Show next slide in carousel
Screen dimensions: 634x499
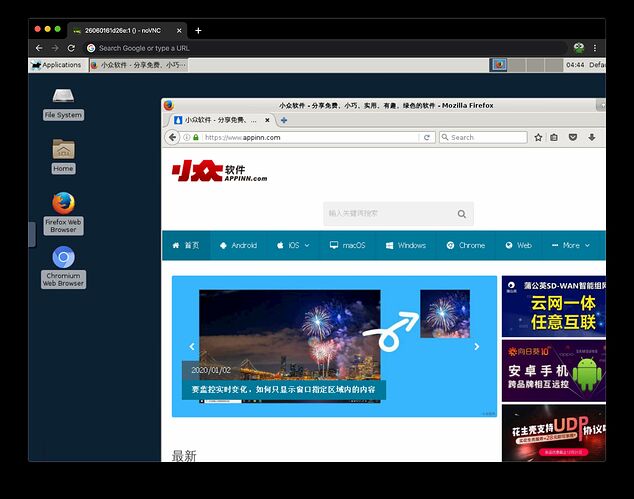tap(477, 347)
